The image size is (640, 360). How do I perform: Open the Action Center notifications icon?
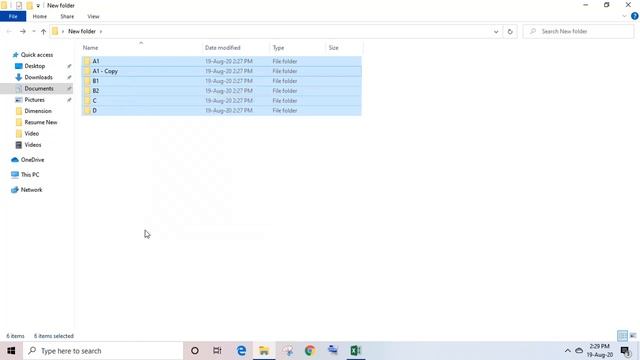point(625,351)
